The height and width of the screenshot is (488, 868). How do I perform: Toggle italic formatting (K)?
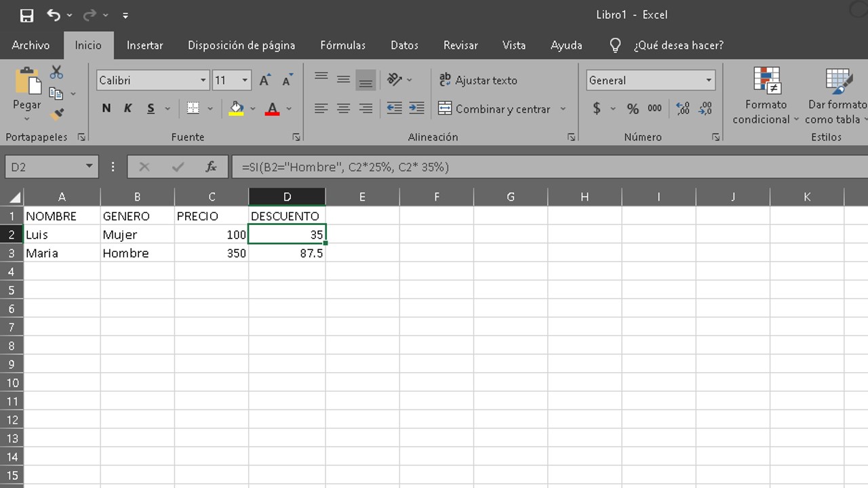click(127, 108)
